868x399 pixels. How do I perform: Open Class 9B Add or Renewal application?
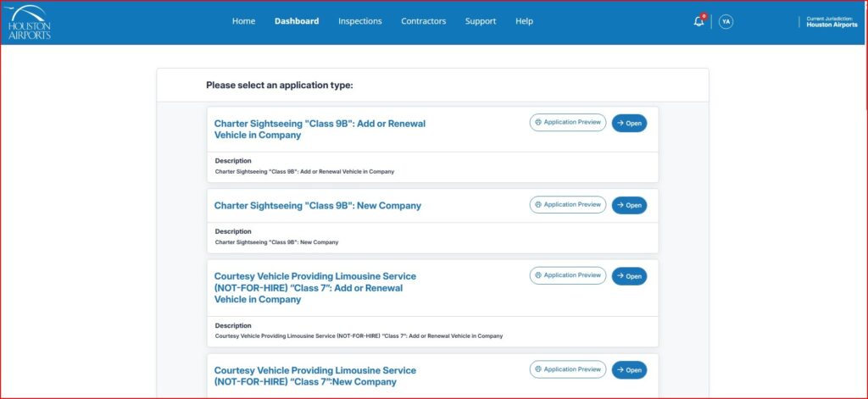pos(629,124)
